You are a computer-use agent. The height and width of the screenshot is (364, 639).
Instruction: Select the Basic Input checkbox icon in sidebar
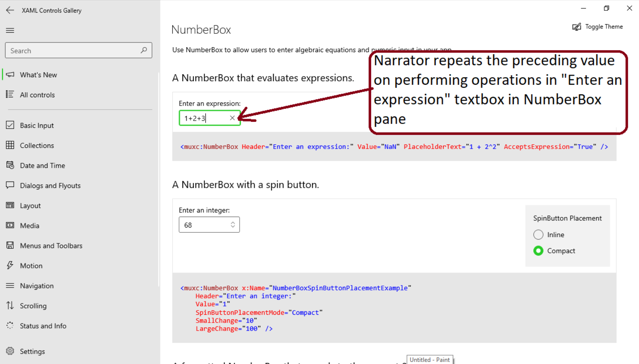tap(10, 125)
